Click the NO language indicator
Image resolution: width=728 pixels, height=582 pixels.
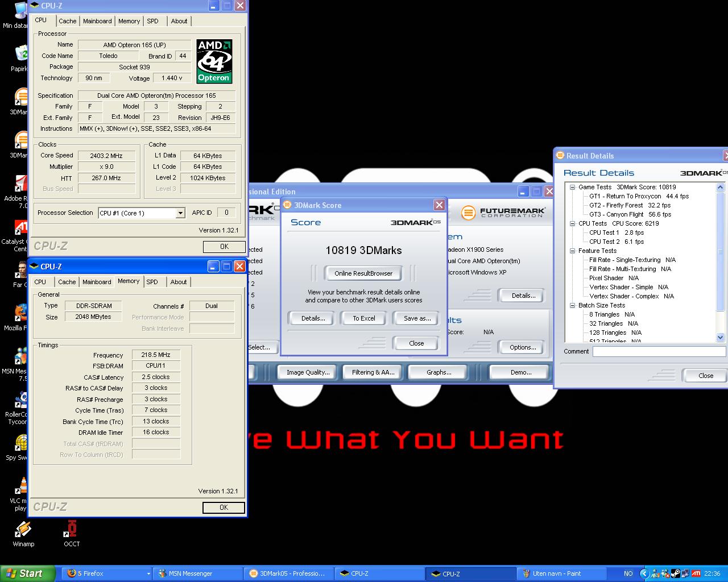click(x=628, y=573)
